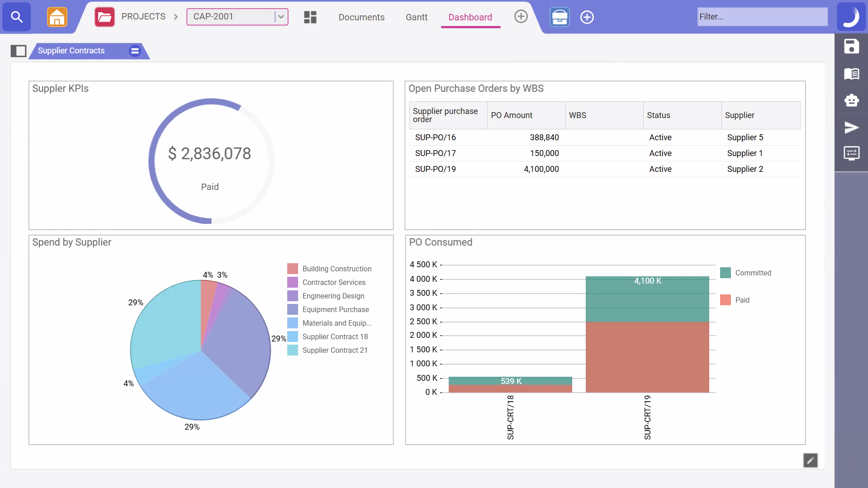Toggle the side panel layout button
The height and width of the screenshot is (488, 868).
point(19,51)
